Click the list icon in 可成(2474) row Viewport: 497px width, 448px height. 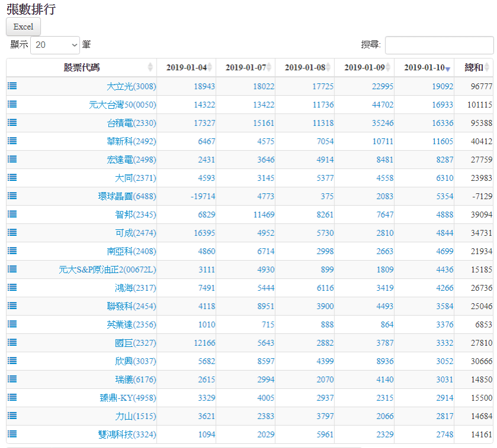[12, 232]
